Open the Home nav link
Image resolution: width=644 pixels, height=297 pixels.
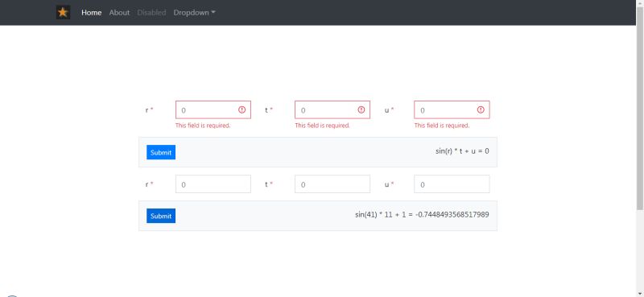coord(91,13)
